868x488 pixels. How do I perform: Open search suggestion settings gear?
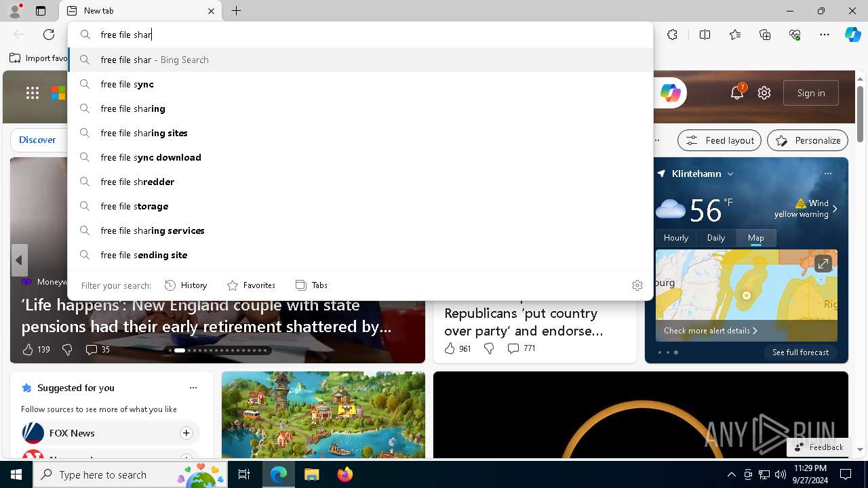637,285
